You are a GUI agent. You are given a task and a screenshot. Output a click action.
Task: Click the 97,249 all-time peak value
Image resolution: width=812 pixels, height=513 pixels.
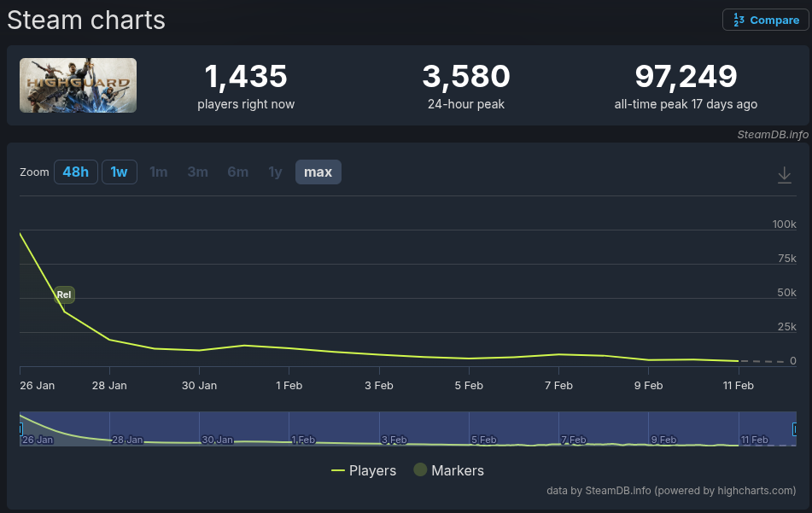point(686,76)
